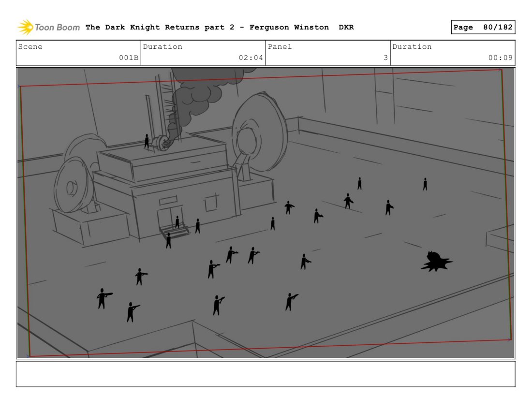Click the "Scene" header label
The width and height of the screenshot is (532, 411).
[30, 47]
